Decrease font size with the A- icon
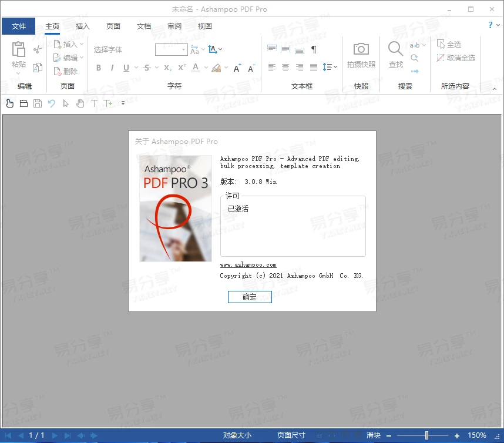Screen dimensions: 504x443 tap(251, 68)
